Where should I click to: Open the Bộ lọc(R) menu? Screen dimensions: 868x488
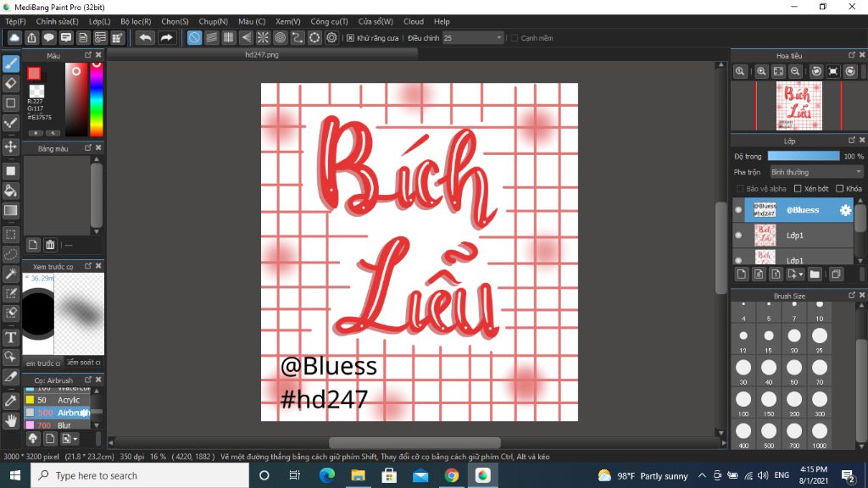point(136,21)
